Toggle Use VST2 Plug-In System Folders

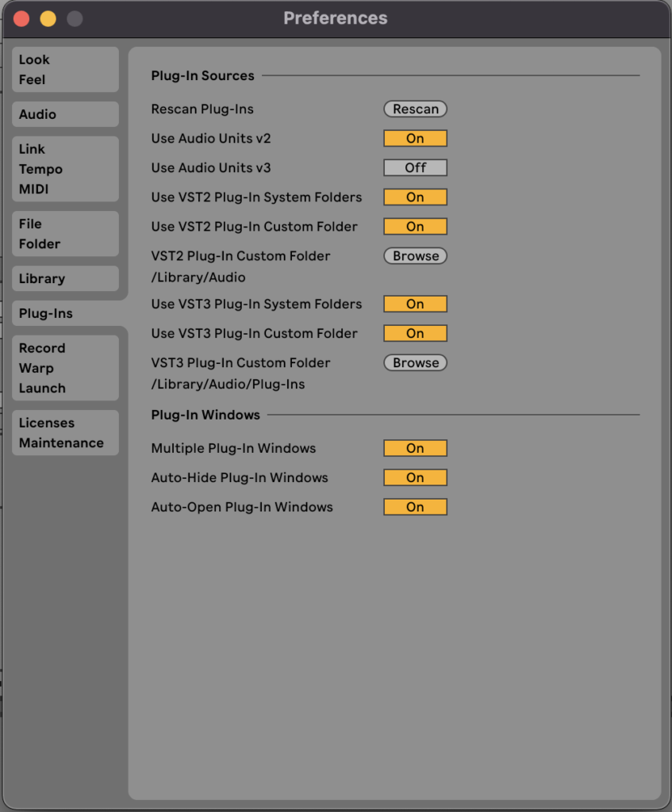pos(415,197)
